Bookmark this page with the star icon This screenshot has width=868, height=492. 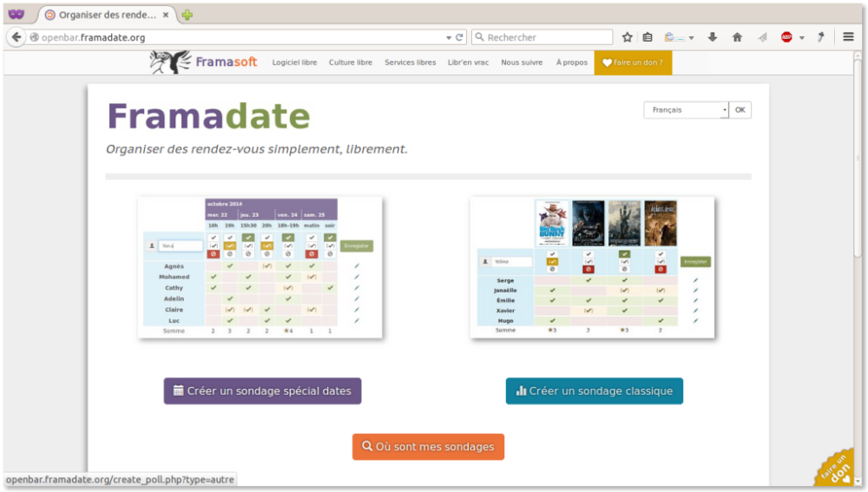pos(628,37)
